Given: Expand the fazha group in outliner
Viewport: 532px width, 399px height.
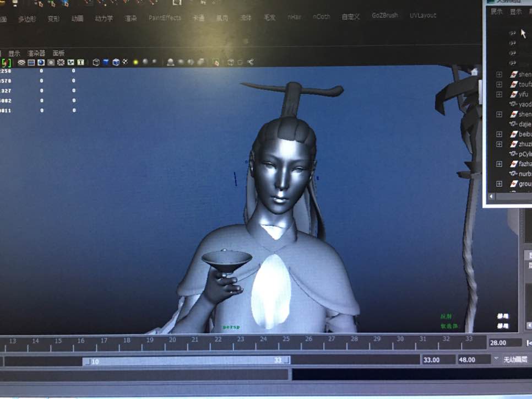Looking at the screenshot, I should (499, 164).
